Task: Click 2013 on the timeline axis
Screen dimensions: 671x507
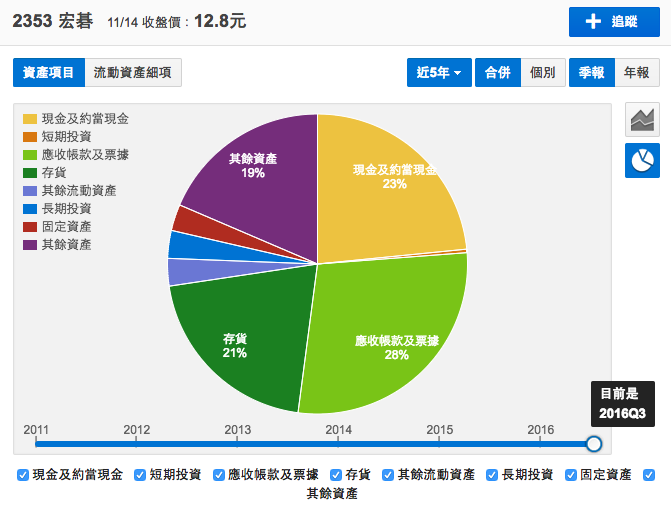Action: tap(238, 429)
